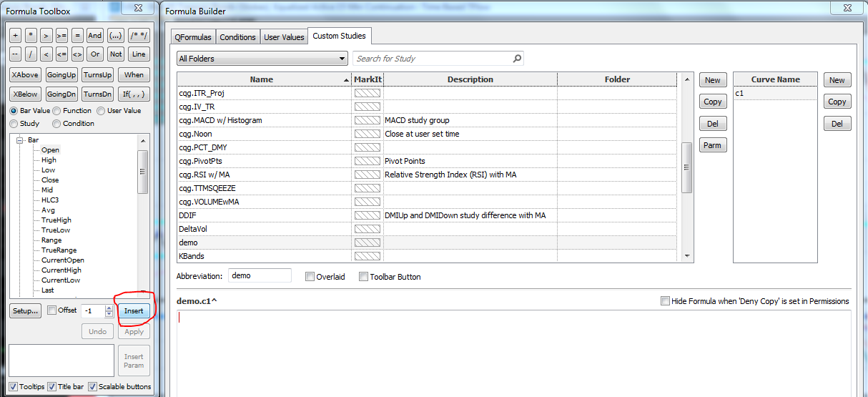The width and height of the screenshot is (868, 397).
Task: Click the multiply (*) operator button
Action: [x=31, y=35]
